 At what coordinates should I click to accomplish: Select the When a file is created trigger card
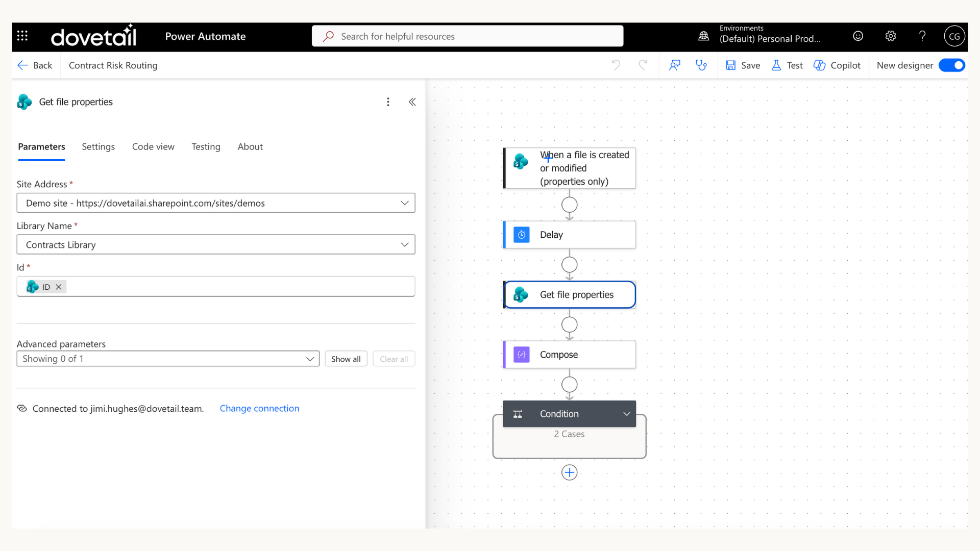[570, 168]
